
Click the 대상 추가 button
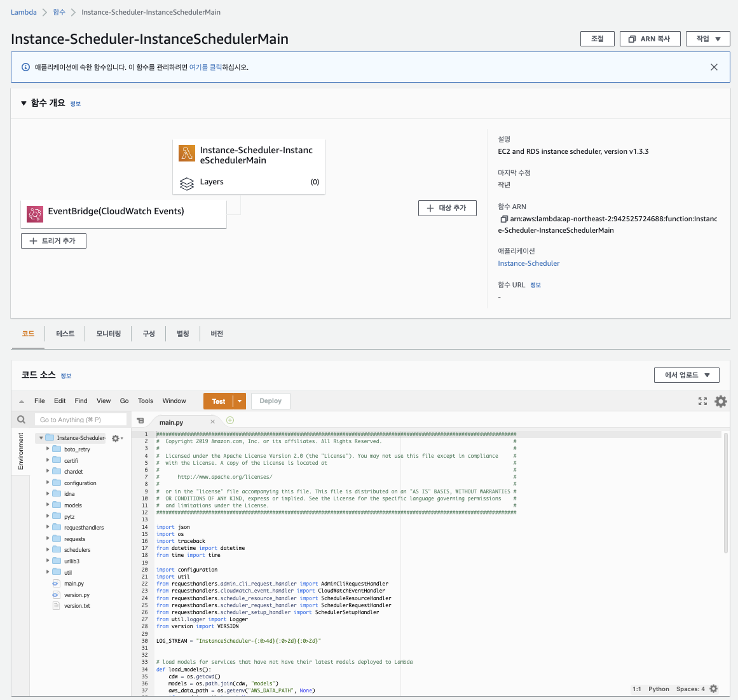pos(447,208)
